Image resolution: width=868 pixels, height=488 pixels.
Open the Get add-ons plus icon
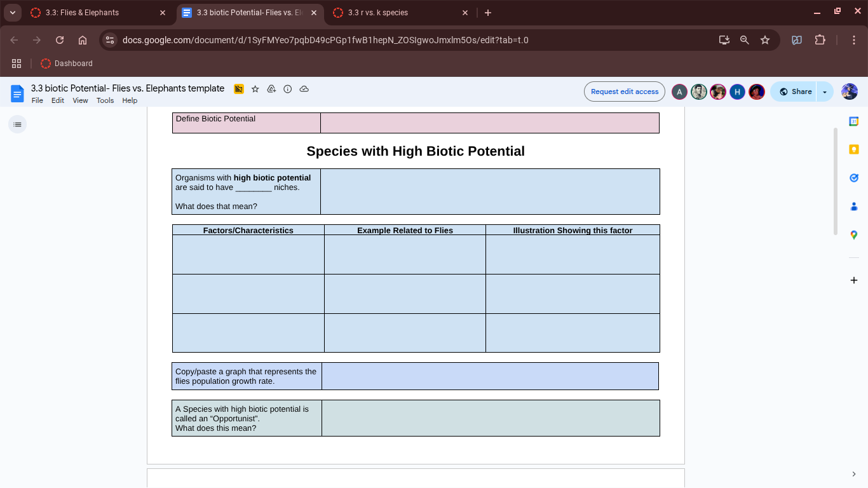(x=854, y=280)
